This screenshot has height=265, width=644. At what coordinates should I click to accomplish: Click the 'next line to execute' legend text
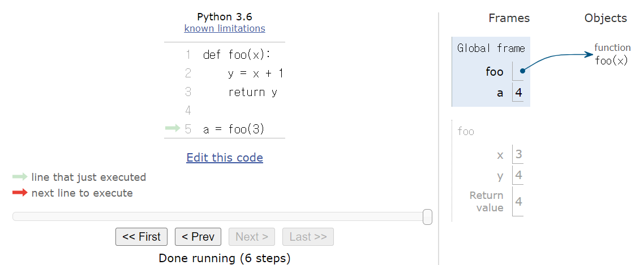coord(82,193)
